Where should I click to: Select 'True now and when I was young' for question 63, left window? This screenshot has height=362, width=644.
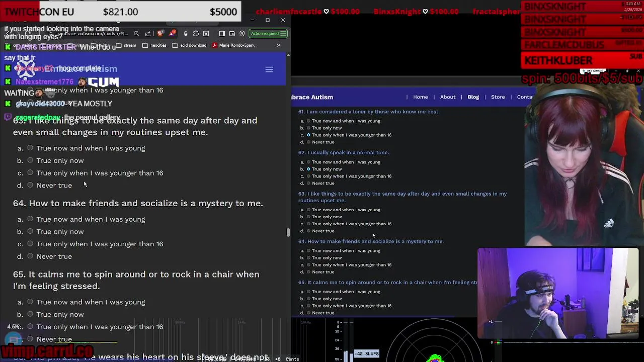pos(30,148)
